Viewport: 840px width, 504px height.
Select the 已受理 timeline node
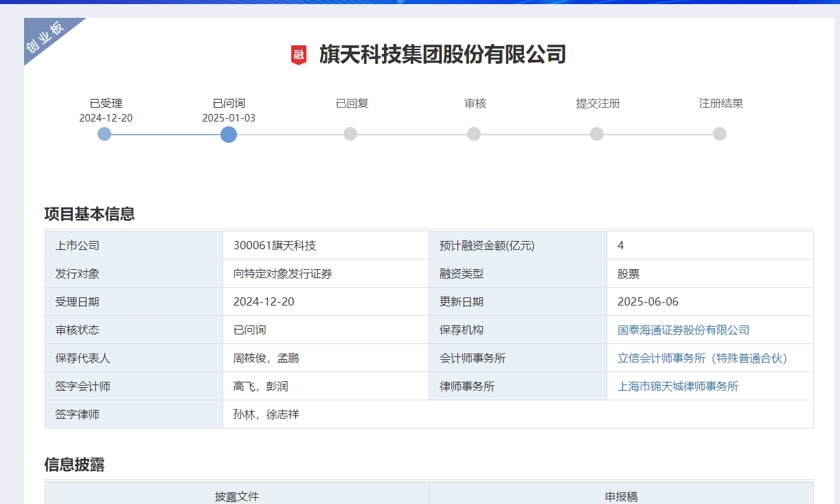[104, 134]
